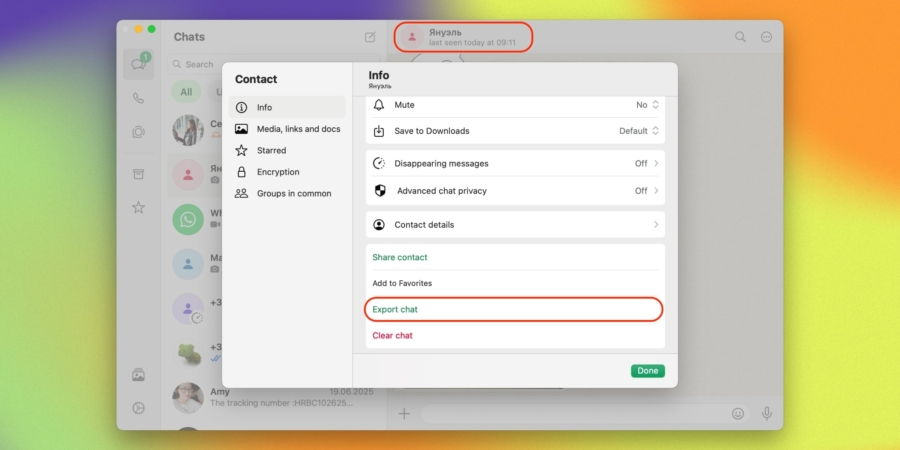Search within the chat using the magnifier icon
The height and width of the screenshot is (450, 900).
[740, 37]
